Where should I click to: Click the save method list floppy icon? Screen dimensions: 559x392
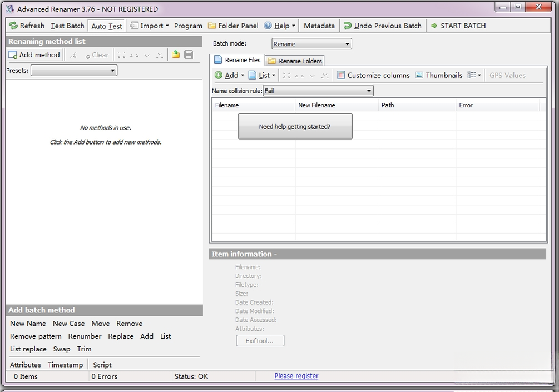[x=189, y=54]
